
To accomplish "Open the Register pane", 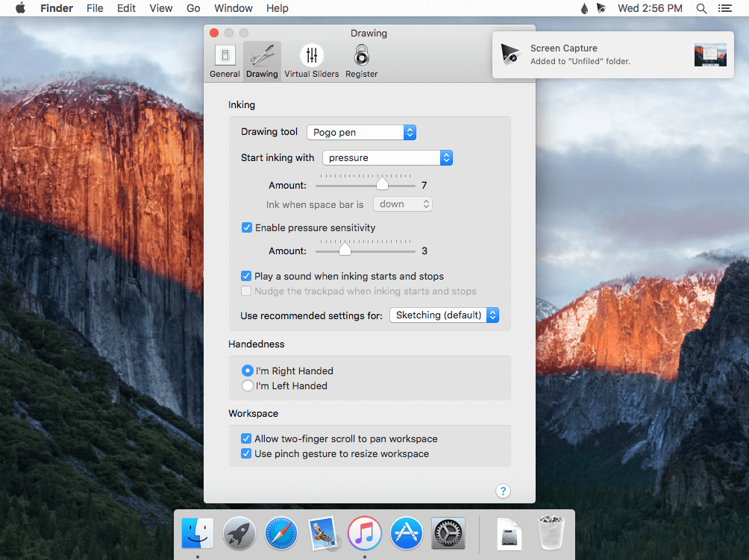I will coord(361,60).
